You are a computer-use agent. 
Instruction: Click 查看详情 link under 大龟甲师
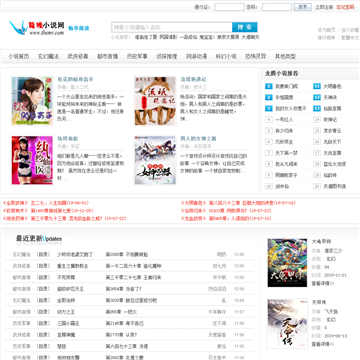tap(323, 283)
